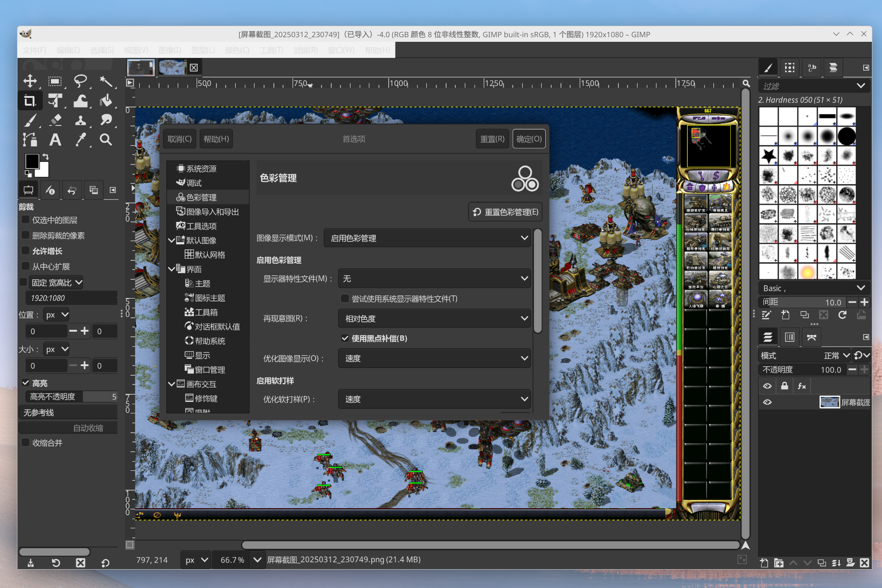Open 优化图像显示 dropdown
This screenshot has height=588, width=882.
(x=434, y=358)
